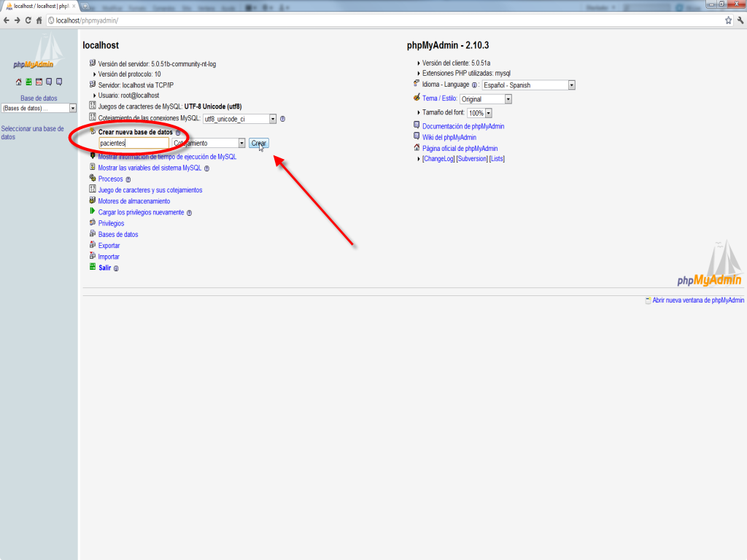747x560 pixels.
Task: Go back with the browser back arrow
Action: [x=7, y=20]
